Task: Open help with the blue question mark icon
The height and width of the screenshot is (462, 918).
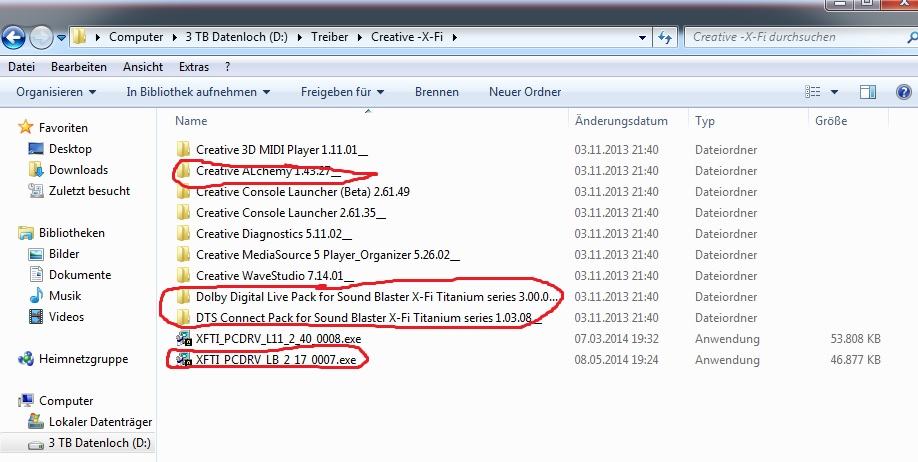Action: coord(904,92)
